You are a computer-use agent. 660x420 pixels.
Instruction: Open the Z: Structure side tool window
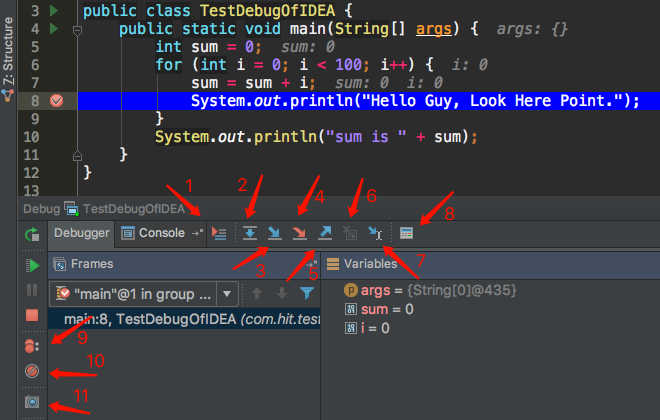coord(8,59)
